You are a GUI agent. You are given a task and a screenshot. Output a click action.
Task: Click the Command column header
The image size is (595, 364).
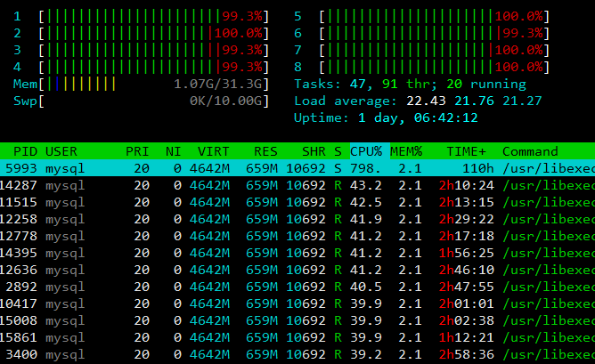click(x=530, y=151)
